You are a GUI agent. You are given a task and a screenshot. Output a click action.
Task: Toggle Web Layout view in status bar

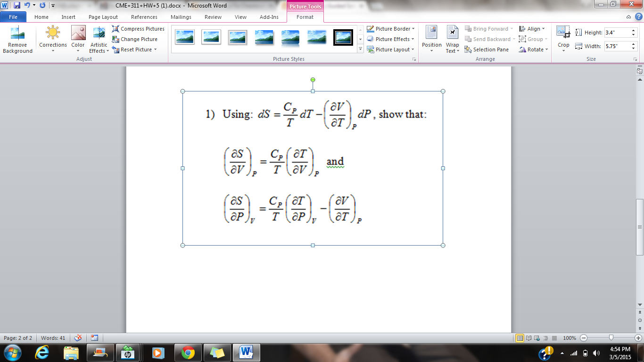(537, 337)
